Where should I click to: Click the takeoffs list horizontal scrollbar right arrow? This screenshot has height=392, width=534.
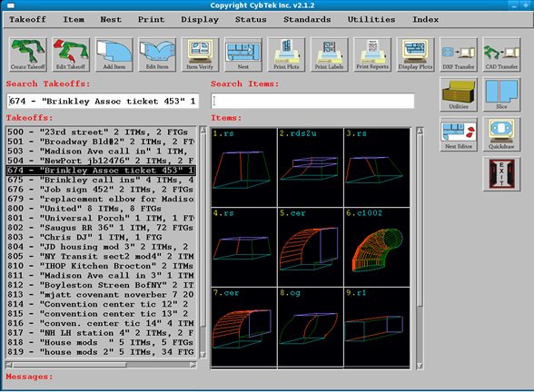[x=193, y=365]
